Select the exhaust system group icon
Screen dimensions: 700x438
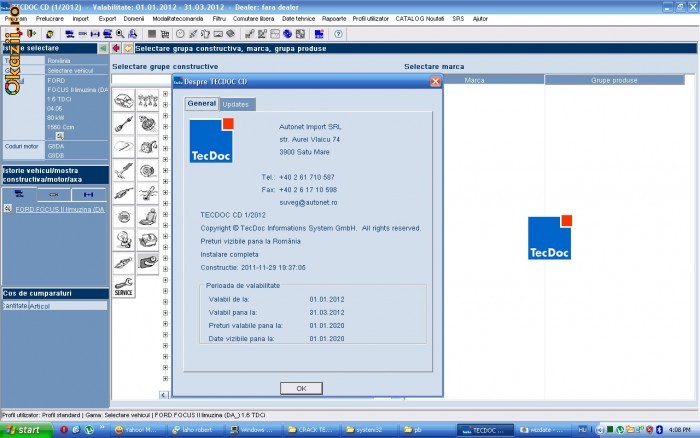(124, 193)
